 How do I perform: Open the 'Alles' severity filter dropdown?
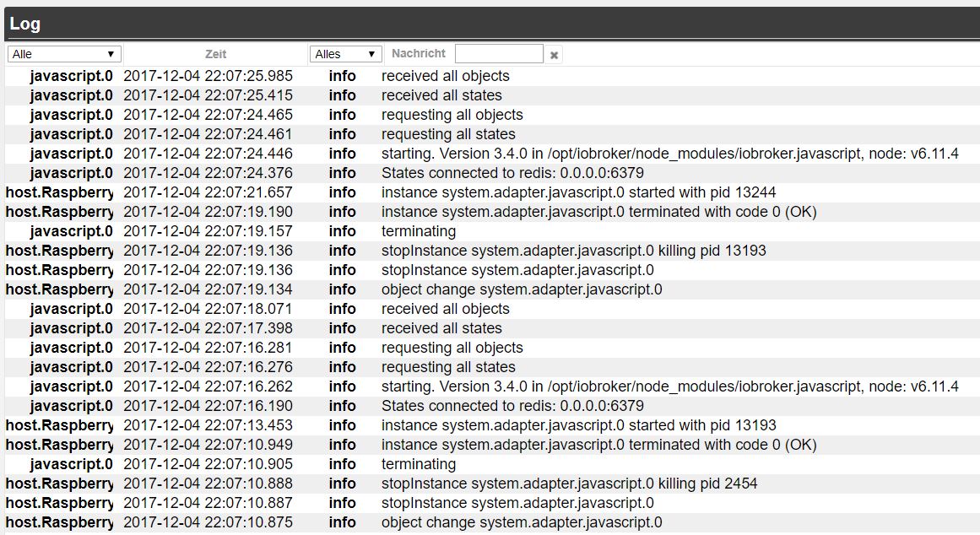pos(346,54)
